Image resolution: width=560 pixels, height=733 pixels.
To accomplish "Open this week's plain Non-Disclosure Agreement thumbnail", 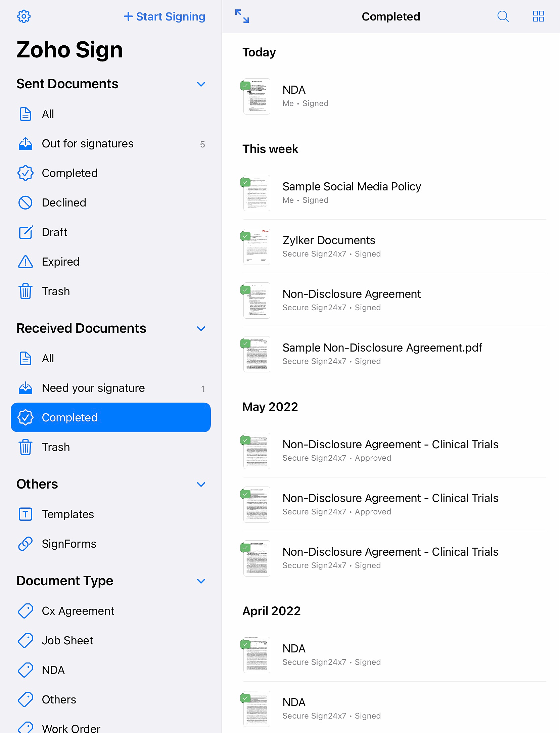I will (256, 301).
